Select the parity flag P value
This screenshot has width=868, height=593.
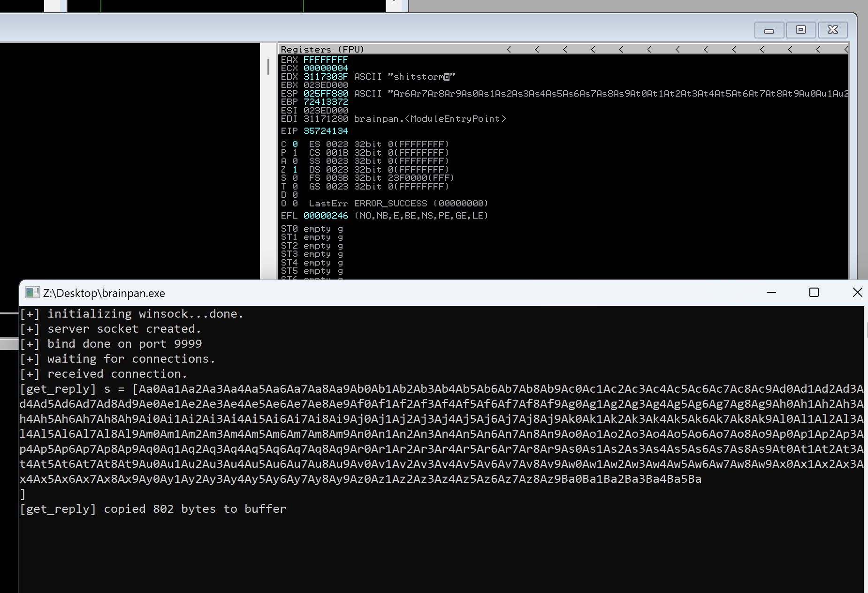(x=295, y=152)
